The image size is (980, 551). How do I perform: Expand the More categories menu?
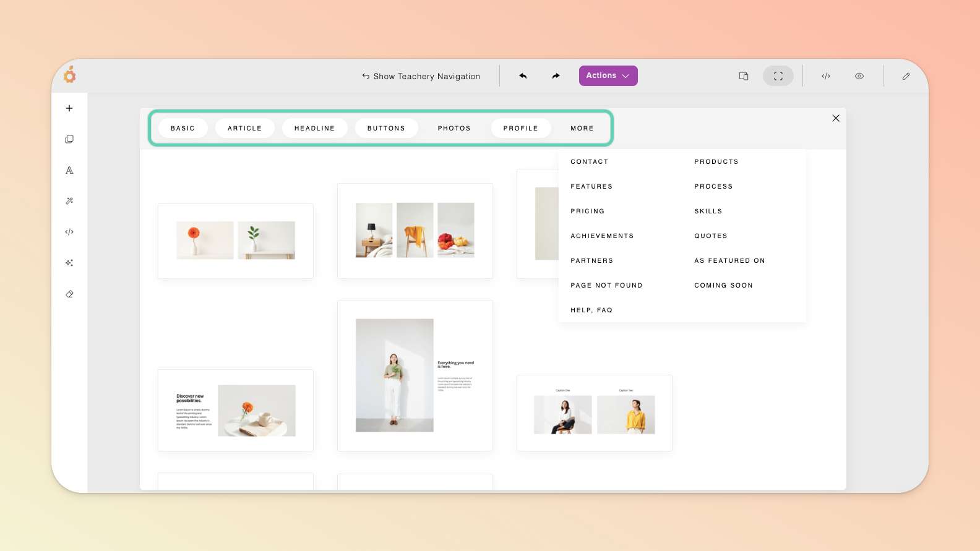click(x=582, y=128)
